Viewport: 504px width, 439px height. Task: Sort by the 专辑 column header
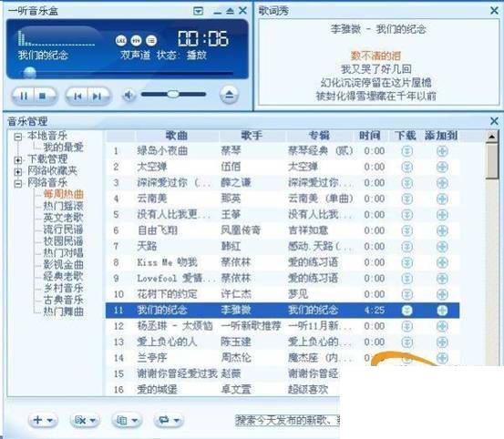click(x=319, y=136)
